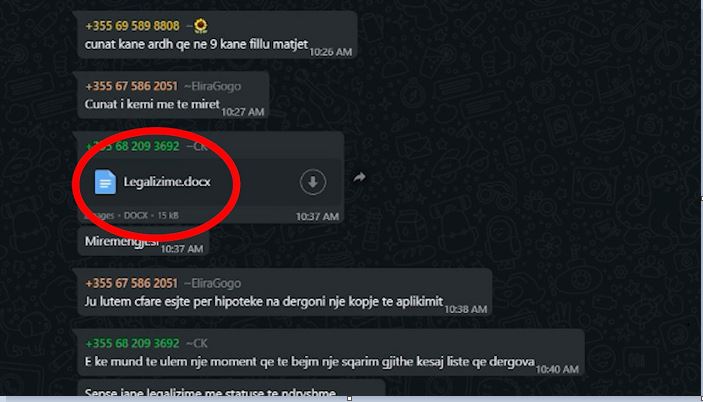Image resolution: width=703 pixels, height=402 pixels.
Task: Click the 'Sepse jane legalizime' partial message
Action: (210, 393)
